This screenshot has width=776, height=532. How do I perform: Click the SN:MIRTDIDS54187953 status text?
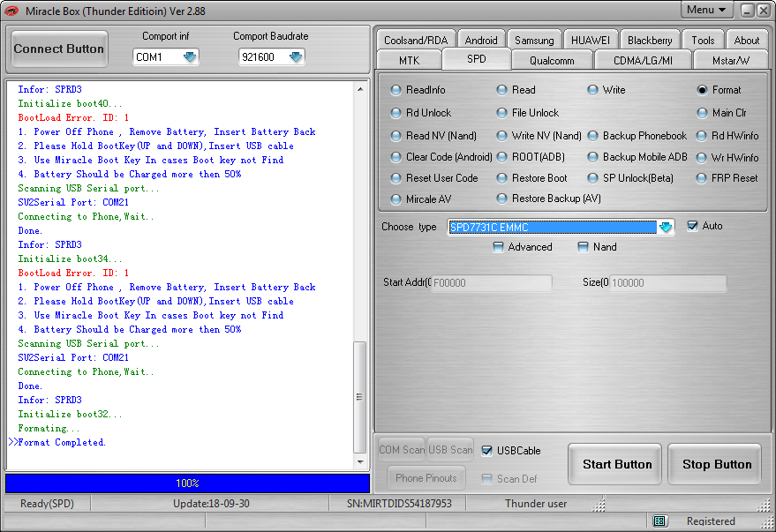pos(399,503)
